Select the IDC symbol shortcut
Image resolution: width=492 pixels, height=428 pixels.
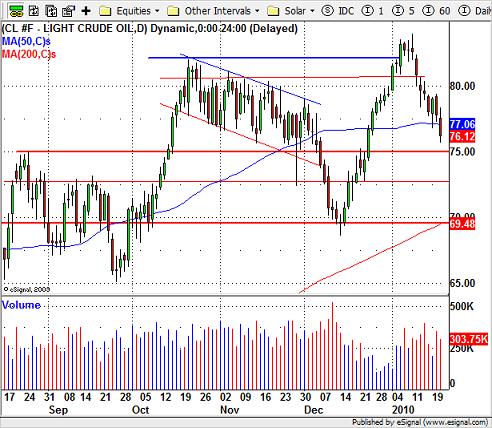coord(338,11)
